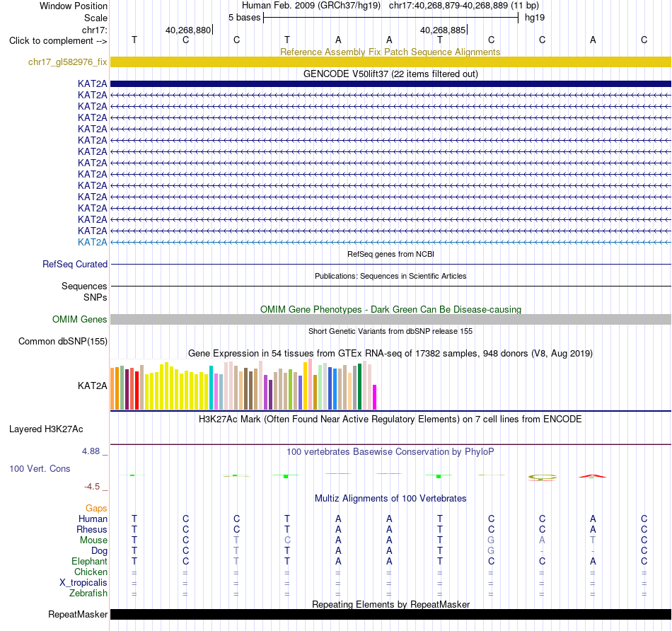Click the dark blue KAT2A exon bar
The image size is (672, 631).
coord(390,83)
